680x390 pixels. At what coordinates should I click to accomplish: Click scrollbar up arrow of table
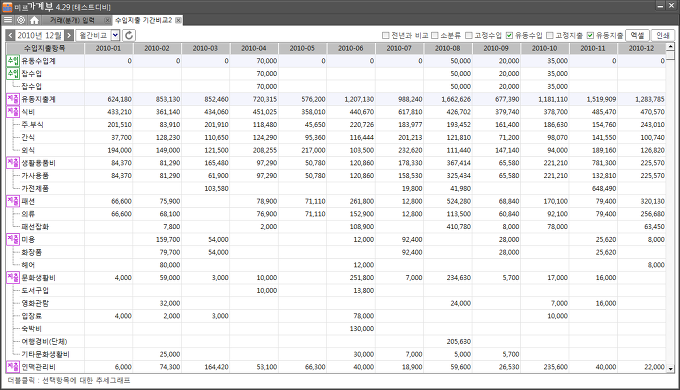pyautogui.click(x=670, y=46)
